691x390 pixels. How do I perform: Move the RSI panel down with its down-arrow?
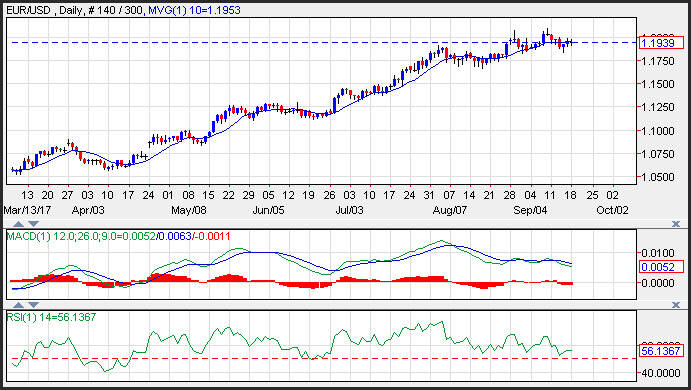tap(33, 305)
